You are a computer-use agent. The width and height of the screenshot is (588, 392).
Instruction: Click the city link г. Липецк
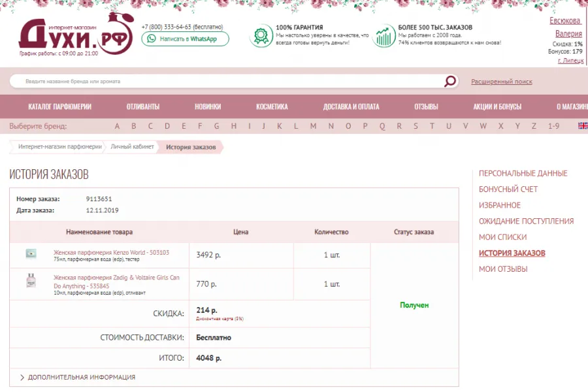point(570,60)
